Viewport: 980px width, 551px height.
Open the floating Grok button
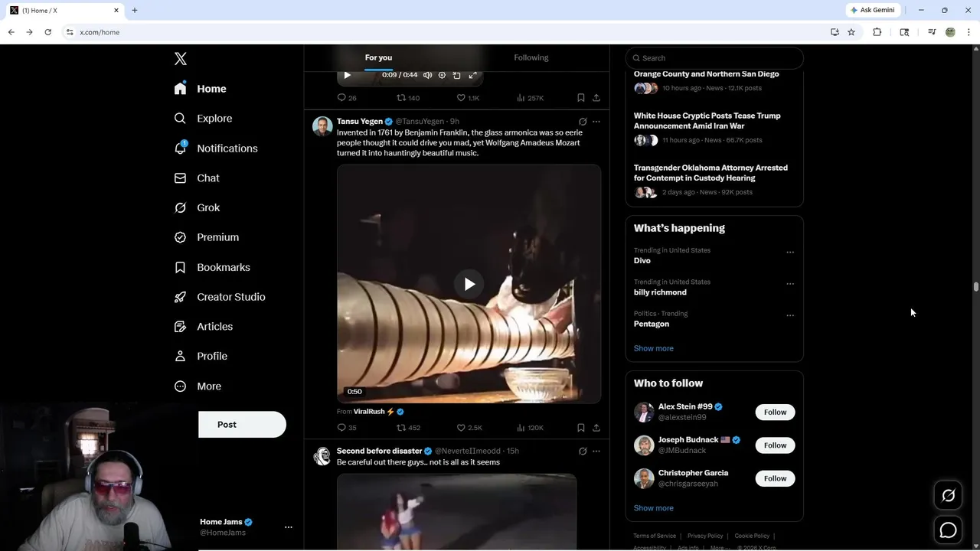(948, 496)
